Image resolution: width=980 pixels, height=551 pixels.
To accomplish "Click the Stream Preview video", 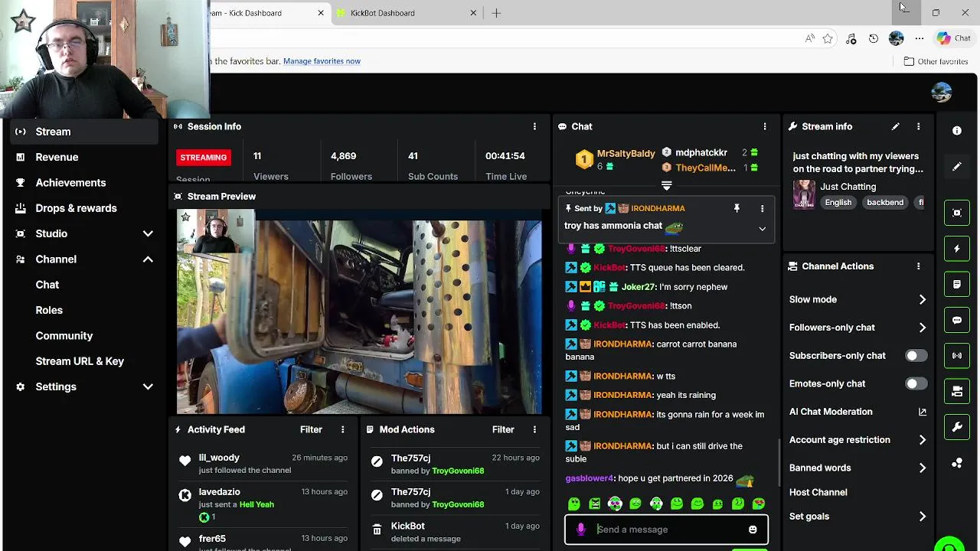I will [x=359, y=312].
